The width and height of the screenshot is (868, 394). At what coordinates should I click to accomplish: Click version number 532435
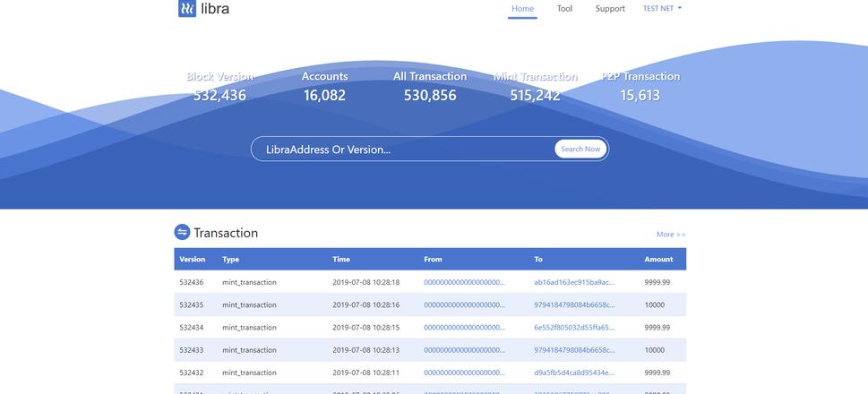click(x=192, y=305)
